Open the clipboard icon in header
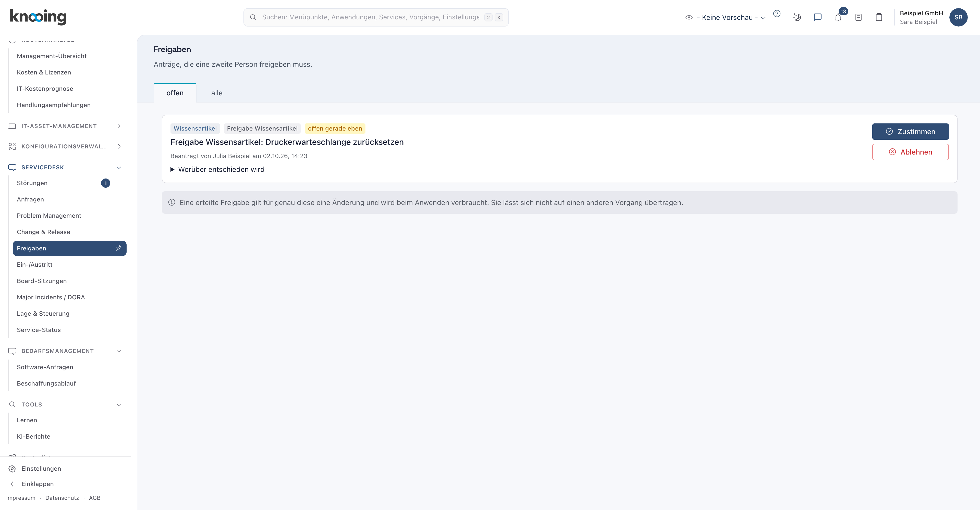The image size is (980, 510). click(879, 17)
